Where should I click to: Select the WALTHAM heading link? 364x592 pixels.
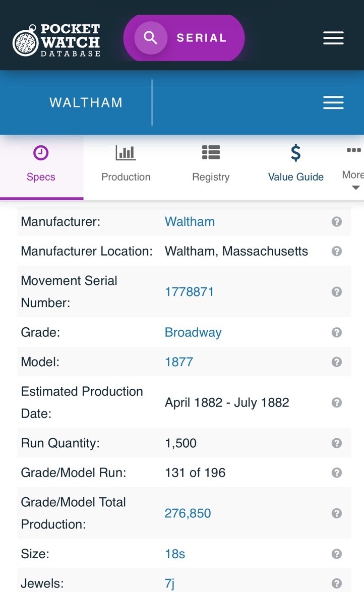click(86, 103)
